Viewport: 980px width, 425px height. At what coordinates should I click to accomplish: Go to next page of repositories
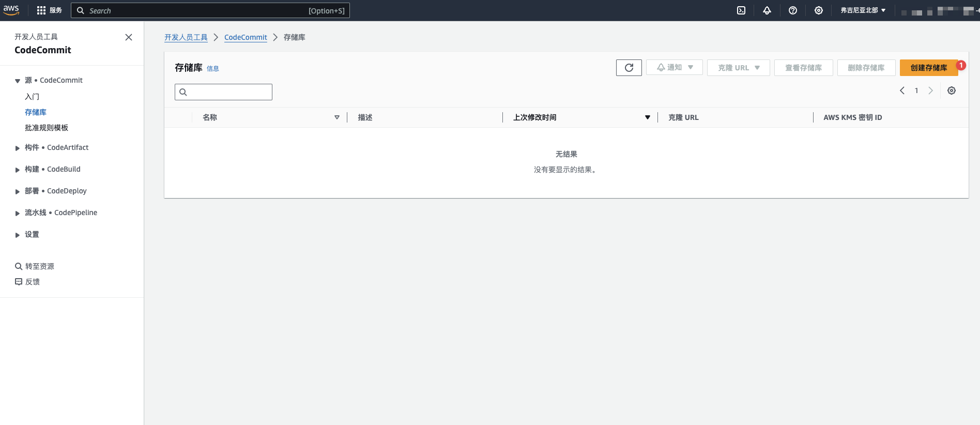click(x=930, y=90)
